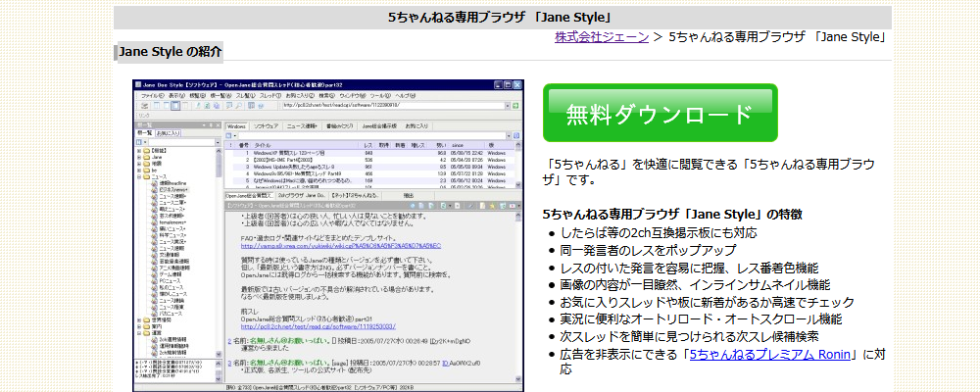
Task: Click the feature line 同一発言者のレスをポップアップ
Action: pyautogui.click(x=648, y=251)
